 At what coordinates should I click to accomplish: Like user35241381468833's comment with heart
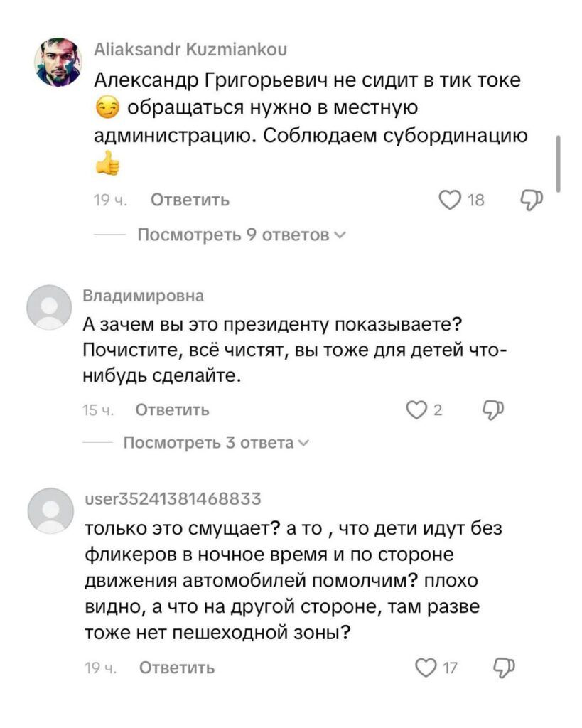tap(425, 667)
